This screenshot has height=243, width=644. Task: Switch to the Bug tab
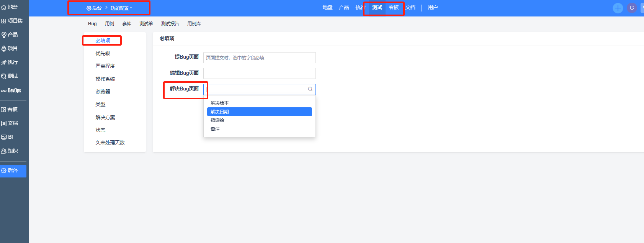tap(92, 24)
